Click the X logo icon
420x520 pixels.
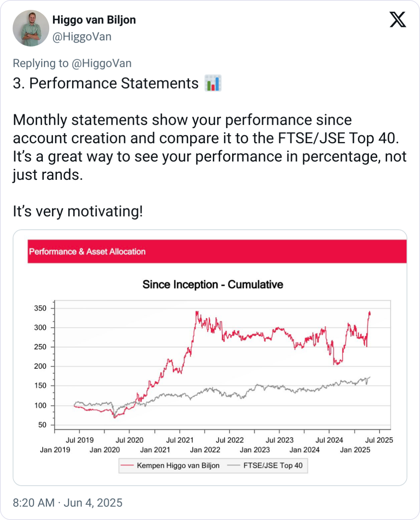397,19
